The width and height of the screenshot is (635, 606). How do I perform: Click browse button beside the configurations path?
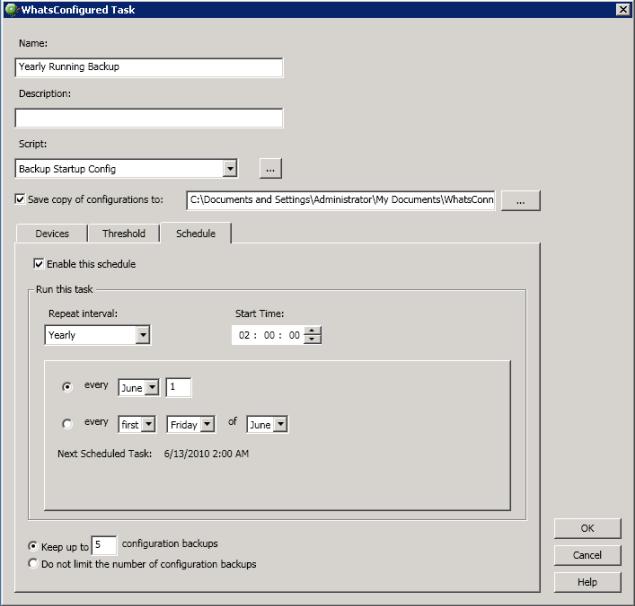click(x=520, y=200)
